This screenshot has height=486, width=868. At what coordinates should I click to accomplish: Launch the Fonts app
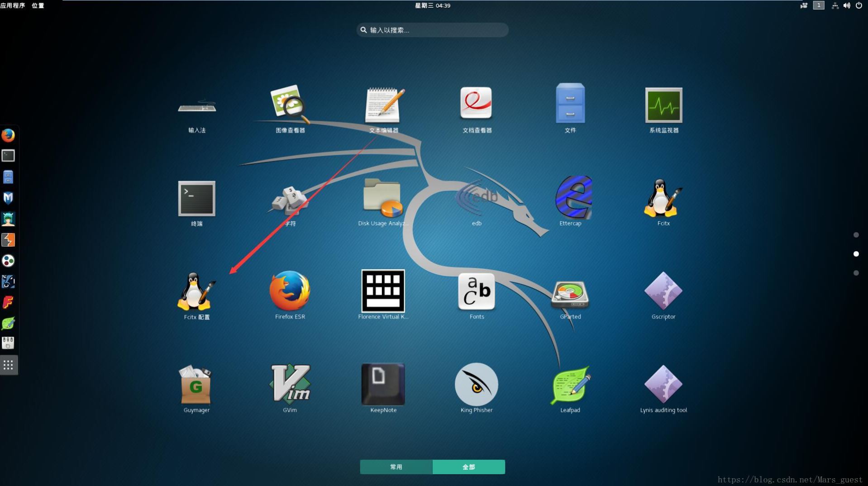click(x=477, y=295)
